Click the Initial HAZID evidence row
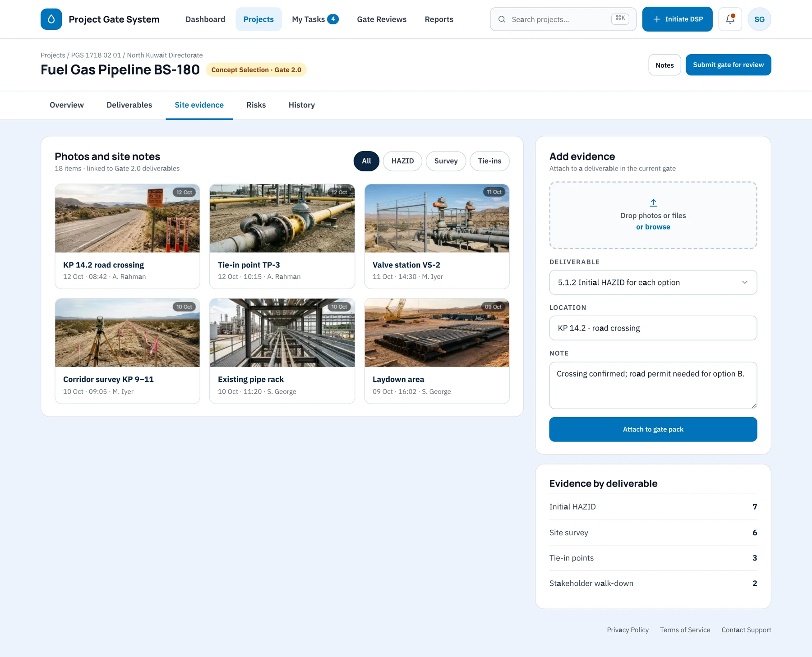Viewport: 812px width, 657px height. click(653, 507)
